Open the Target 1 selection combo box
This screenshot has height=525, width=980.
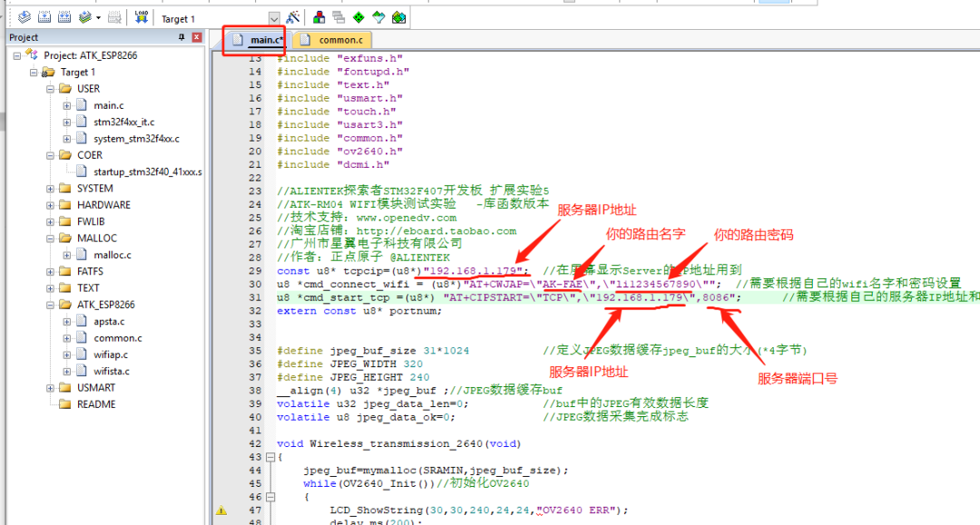point(218,19)
